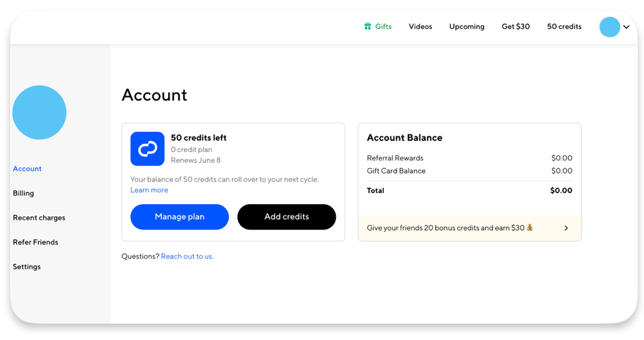Click 50 credits in top navigation

point(564,26)
